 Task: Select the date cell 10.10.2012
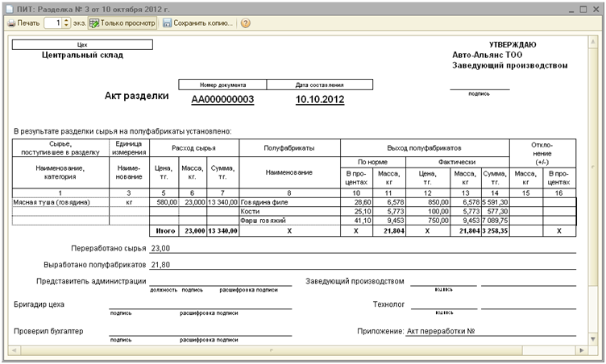tap(319, 100)
